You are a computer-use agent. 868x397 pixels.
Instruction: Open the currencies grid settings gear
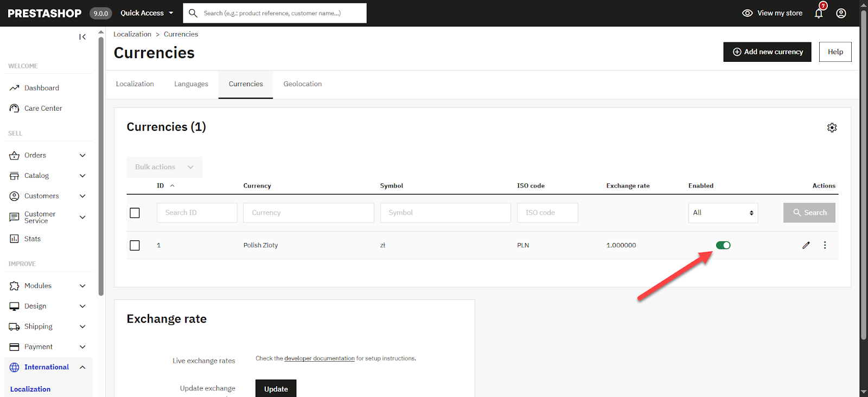pyautogui.click(x=832, y=127)
